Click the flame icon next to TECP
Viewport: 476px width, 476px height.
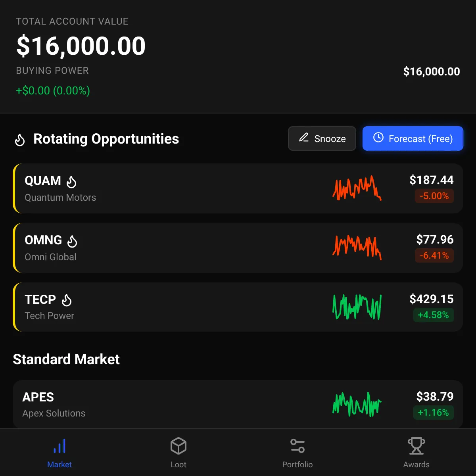(x=67, y=300)
